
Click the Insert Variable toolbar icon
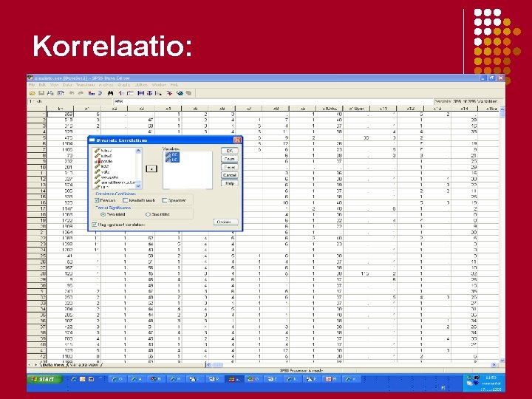130,93
